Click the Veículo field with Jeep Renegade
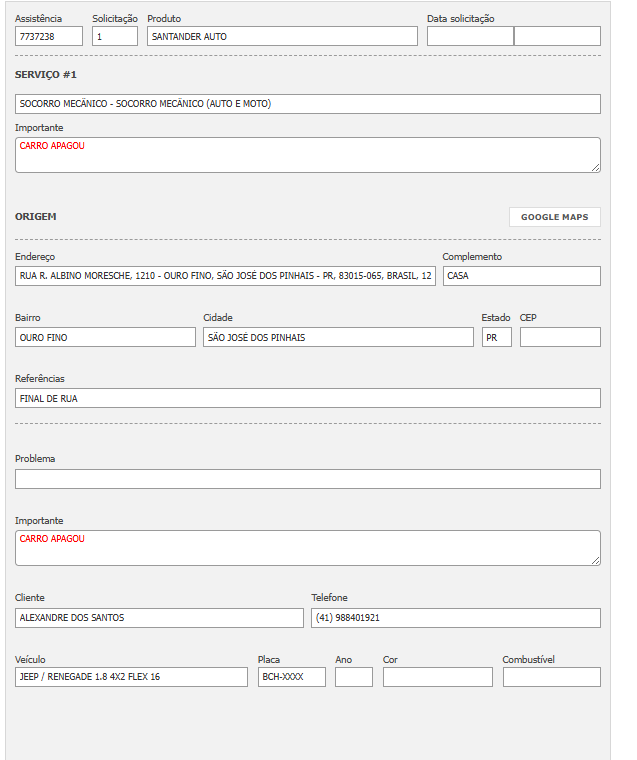The height and width of the screenshot is (760, 637). point(130,677)
